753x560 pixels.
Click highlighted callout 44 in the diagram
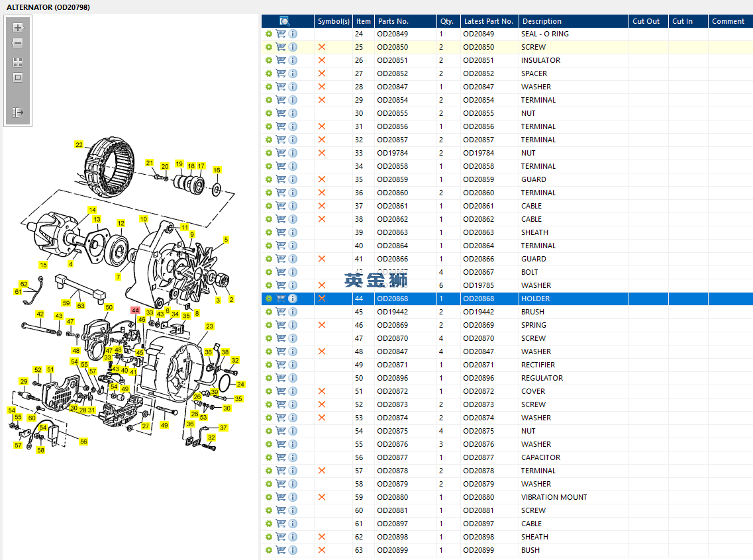(x=135, y=310)
